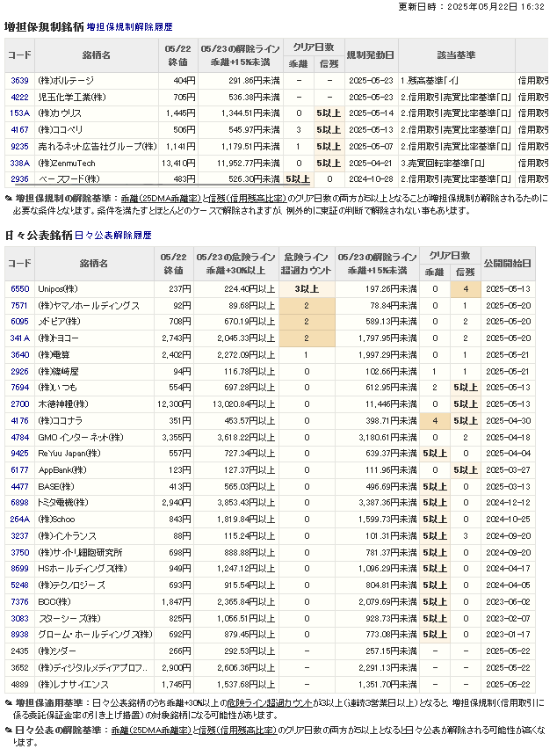This screenshot has height=756, width=557.
Task: Open stock code 4176 link
Action: point(19,421)
